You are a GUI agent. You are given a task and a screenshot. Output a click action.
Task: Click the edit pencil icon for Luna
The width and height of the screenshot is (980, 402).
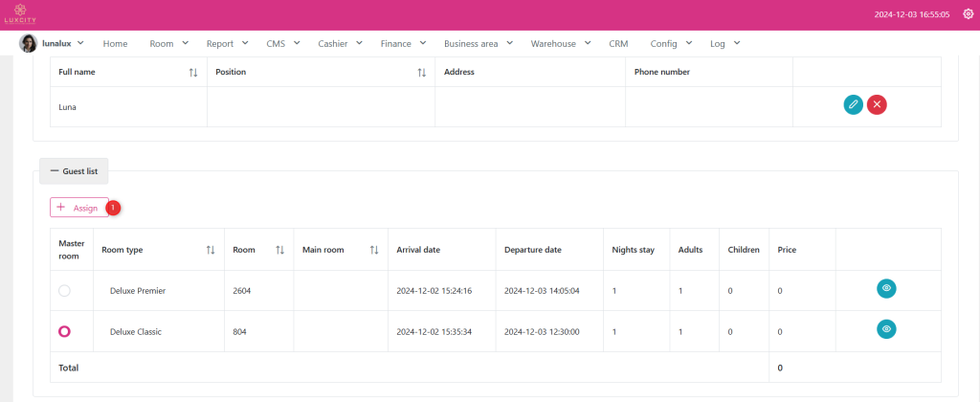853,105
